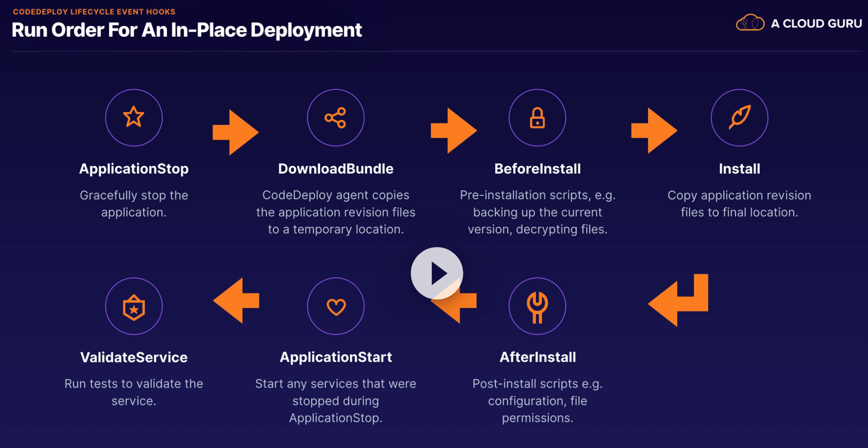Select the share icon above DownloadBundle
The image size is (868, 448).
point(336,118)
